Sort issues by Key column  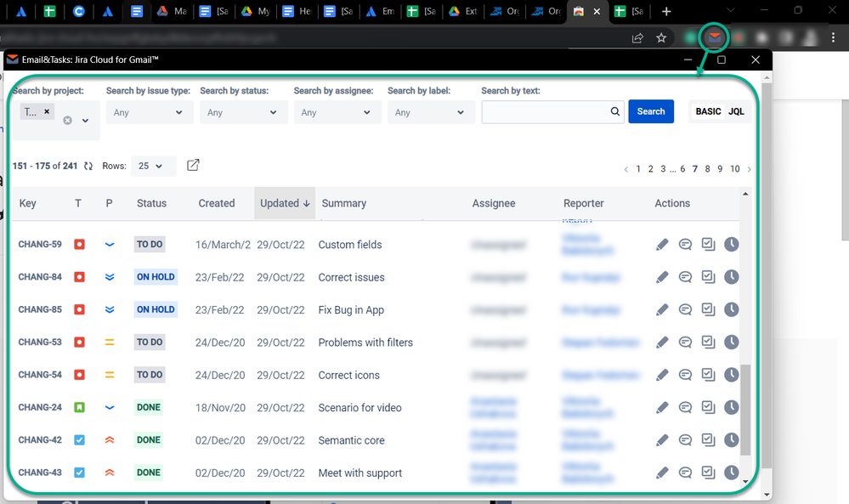click(27, 203)
